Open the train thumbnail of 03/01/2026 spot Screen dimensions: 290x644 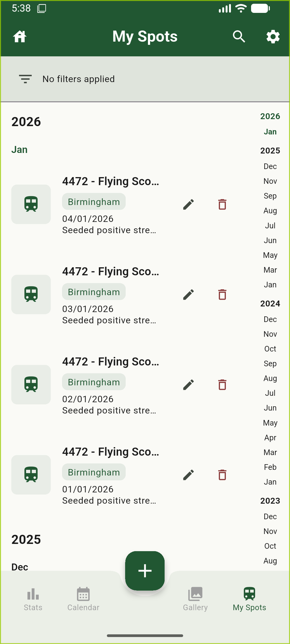coord(31,295)
